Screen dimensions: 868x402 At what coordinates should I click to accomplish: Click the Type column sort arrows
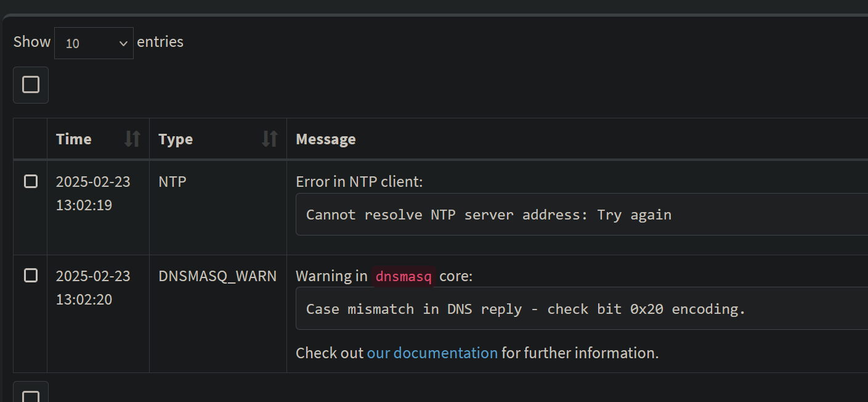tap(269, 139)
